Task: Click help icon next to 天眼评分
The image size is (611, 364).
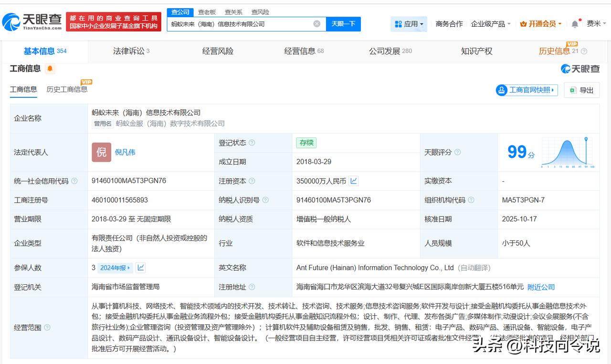Action: click(x=457, y=152)
